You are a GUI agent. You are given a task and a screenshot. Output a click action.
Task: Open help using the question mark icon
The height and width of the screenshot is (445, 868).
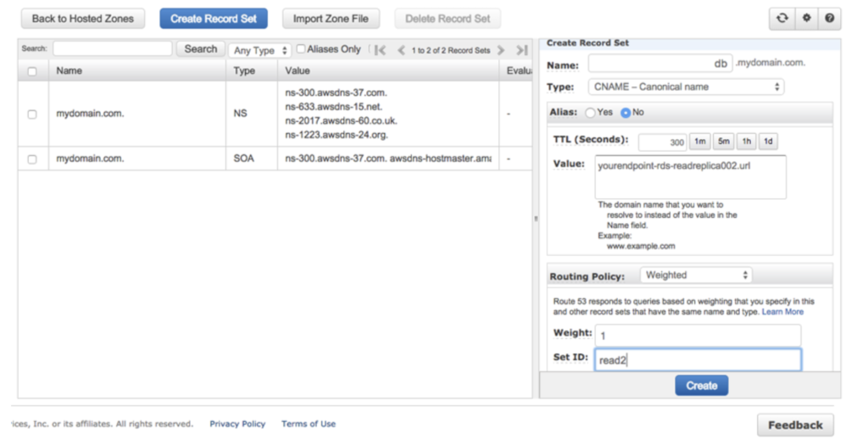pyautogui.click(x=828, y=19)
